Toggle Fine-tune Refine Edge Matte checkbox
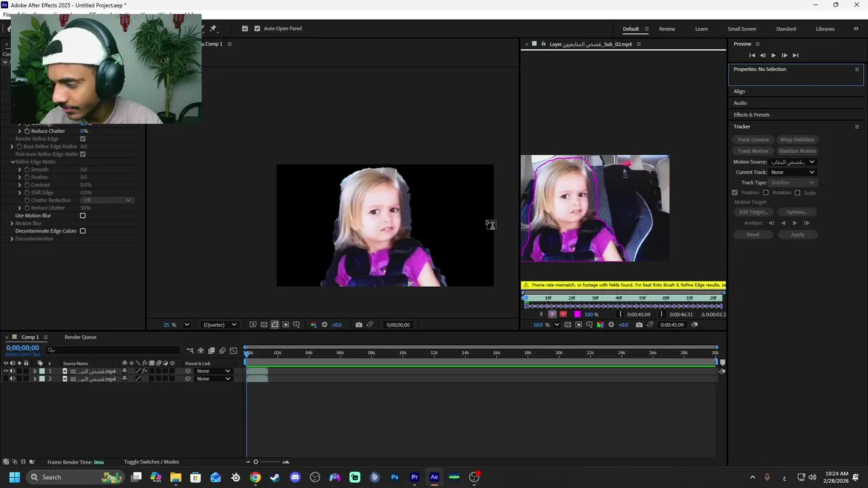The width and height of the screenshot is (868, 488). tap(83, 154)
